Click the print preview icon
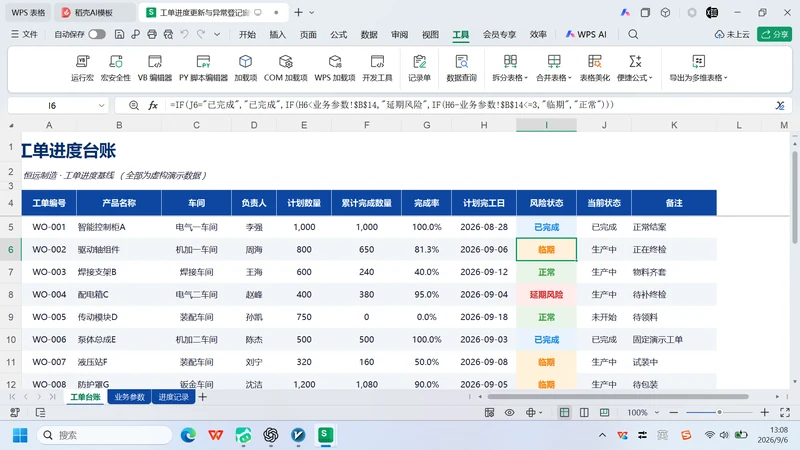Screen dimensions: 800x450 click(168, 34)
